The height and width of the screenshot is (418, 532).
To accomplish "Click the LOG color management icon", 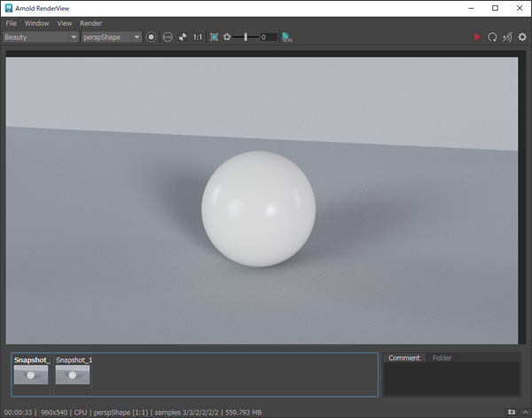I will 287,37.
